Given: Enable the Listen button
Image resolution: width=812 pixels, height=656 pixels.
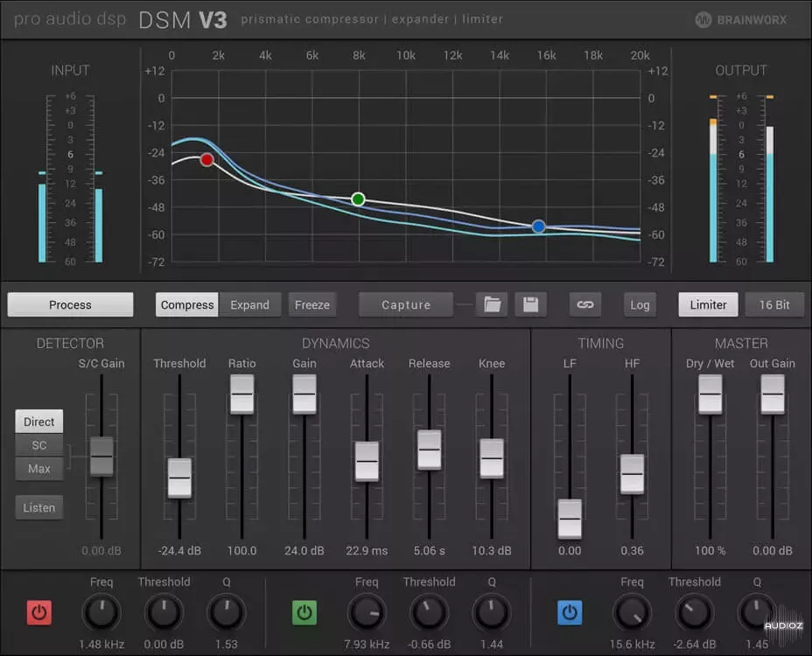Looking at the screenshot, I should (39, 507).
